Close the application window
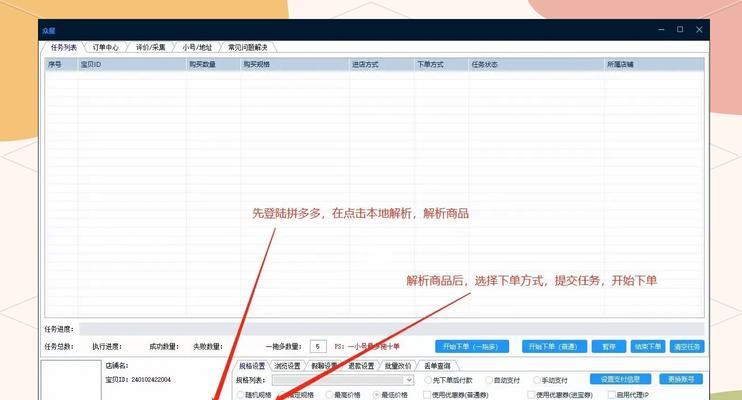This screenshot has height=400, width=742. tap(699, 29)
